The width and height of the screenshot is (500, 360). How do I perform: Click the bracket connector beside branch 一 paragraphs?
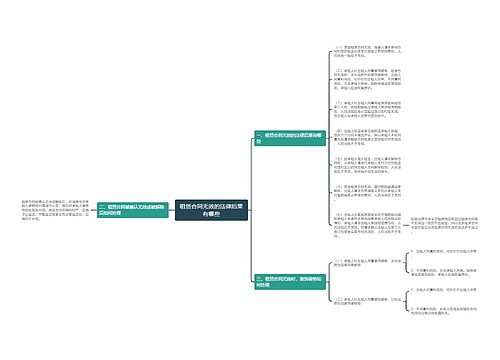point(330,138)
